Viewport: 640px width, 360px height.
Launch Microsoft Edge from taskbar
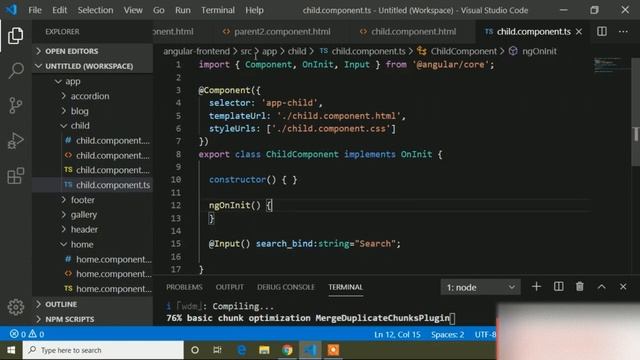(x=241, y=350)
